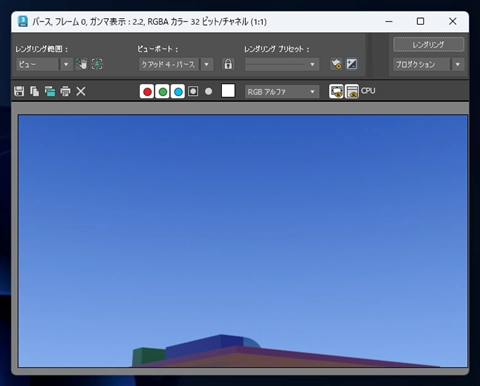Toggle the alpha channel display
Viewport: 480px width, 386px height.
193,91
